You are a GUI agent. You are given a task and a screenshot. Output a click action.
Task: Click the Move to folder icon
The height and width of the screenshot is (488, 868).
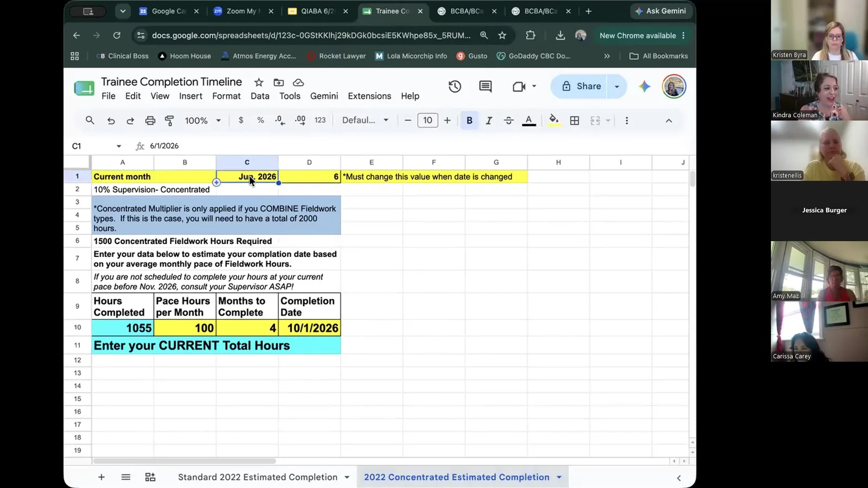278,82
